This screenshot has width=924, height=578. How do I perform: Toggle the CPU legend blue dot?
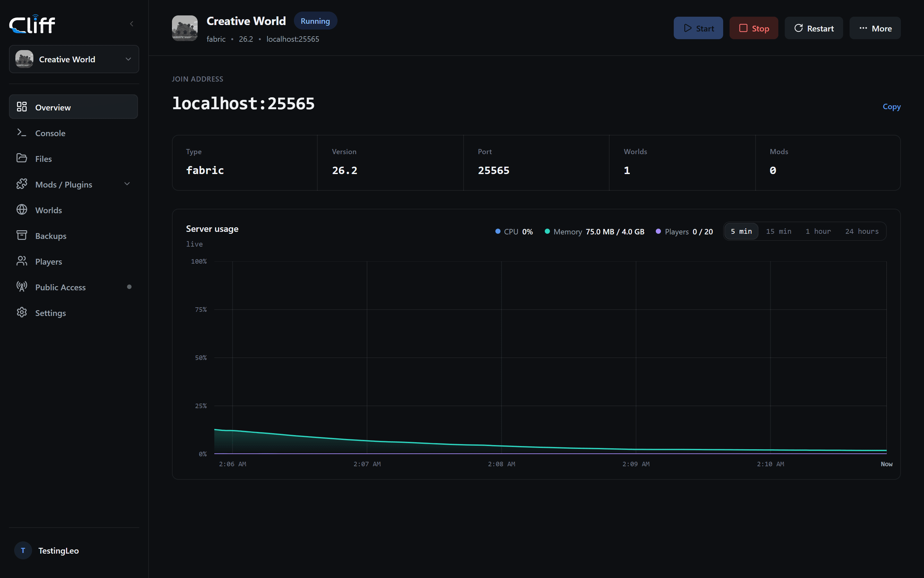(x=498, y=231)
